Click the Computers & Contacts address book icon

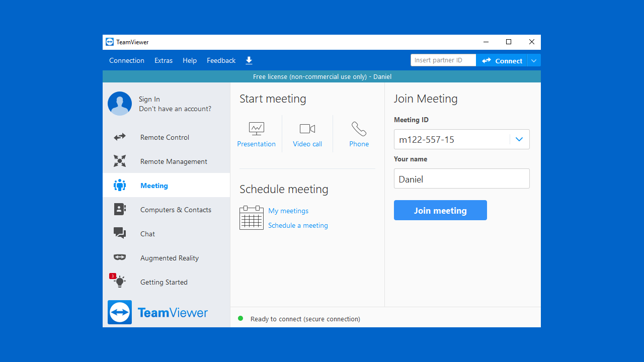pyautogui.click(x=120, y=210)
